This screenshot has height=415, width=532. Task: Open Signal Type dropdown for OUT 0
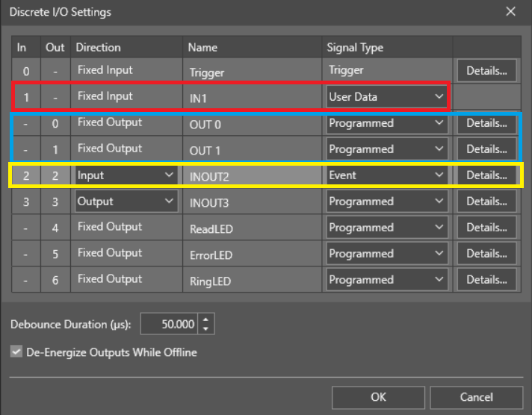386,123
